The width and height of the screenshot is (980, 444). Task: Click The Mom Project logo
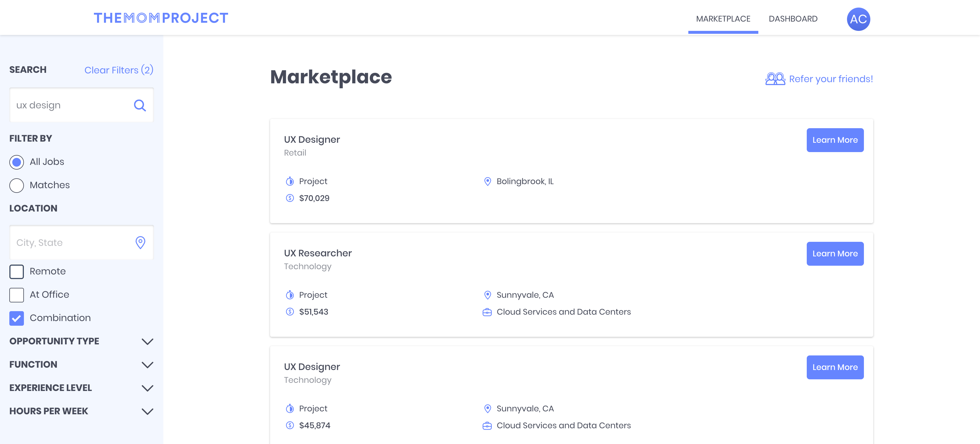click(160, 18)
